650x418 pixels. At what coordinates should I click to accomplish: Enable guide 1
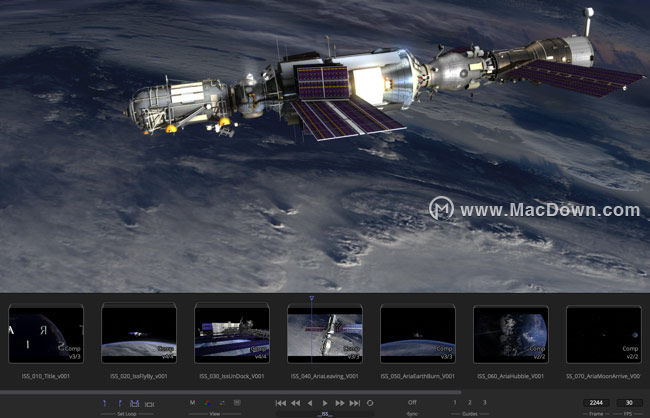pyautogui.click(x=455, y=402)
